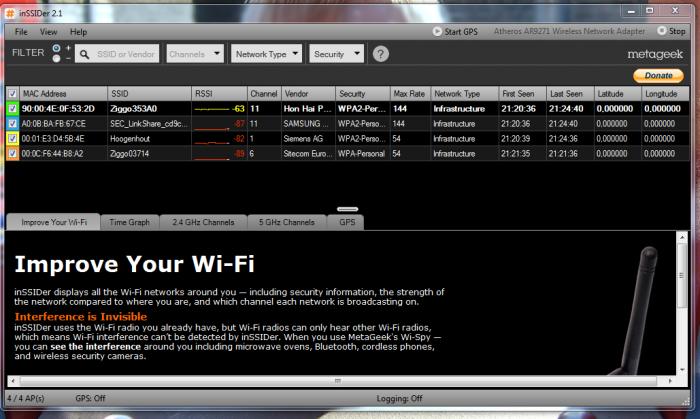Click the scroll up arrow in info panel
Image resolution: width=700 pixels, height=419 pixels.
(682, 237)
